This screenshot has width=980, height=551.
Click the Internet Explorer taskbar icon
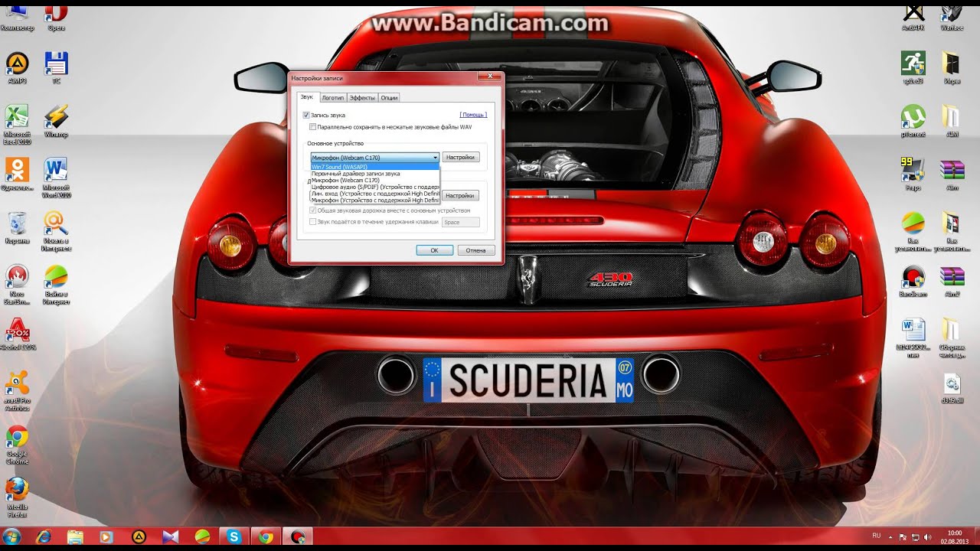[x=43, y=537]
